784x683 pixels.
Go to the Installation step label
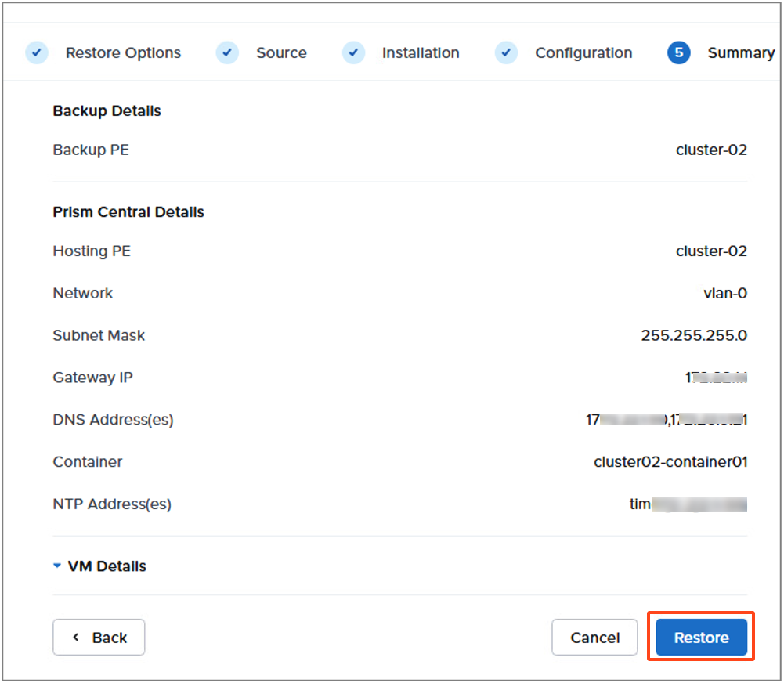click(421, 53)
